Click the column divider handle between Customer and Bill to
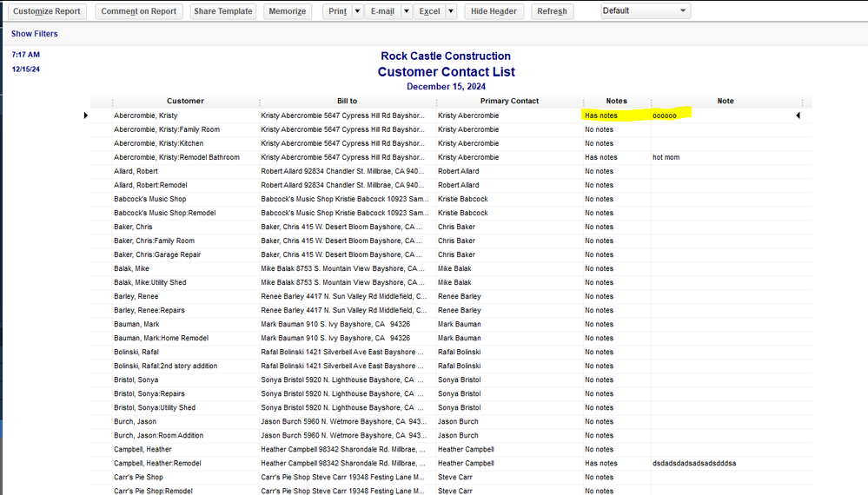The width and height of the screenshot is (868, 495). (x=259, y=102)
